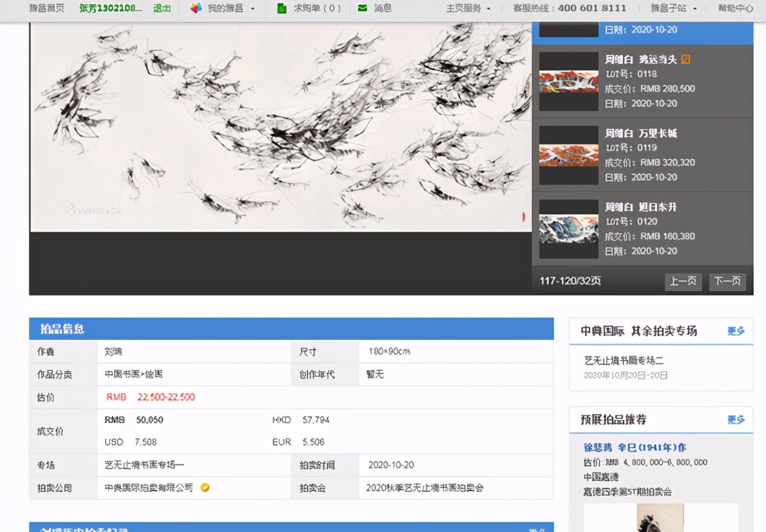The image size is (766, 532).
Task: Click 更多 beside 预展拍品推荐 heading
Action: point(736,420)
